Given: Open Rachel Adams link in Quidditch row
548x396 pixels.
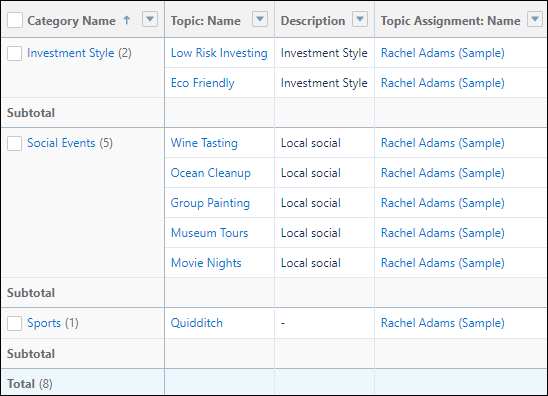Looking at the screenshot, I should [x=443, y=323].
